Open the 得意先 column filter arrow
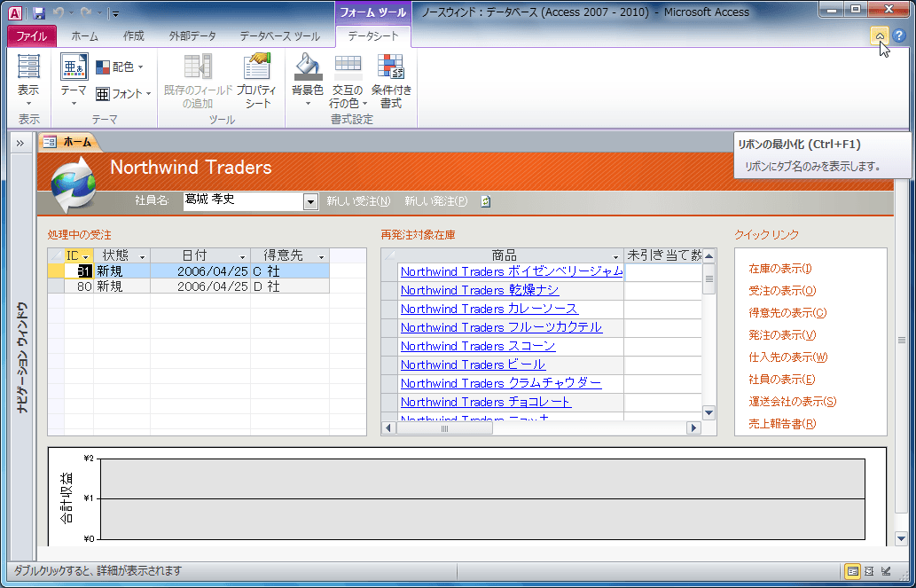Screen dimensions: 916x588 (x=321, y=256)
